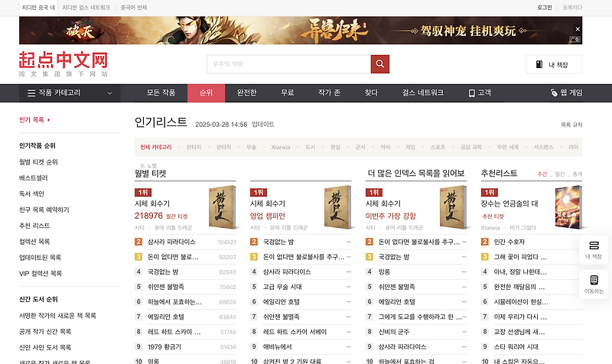
Task: Click 등록하다 register link at top
Action: coord(572,8)
